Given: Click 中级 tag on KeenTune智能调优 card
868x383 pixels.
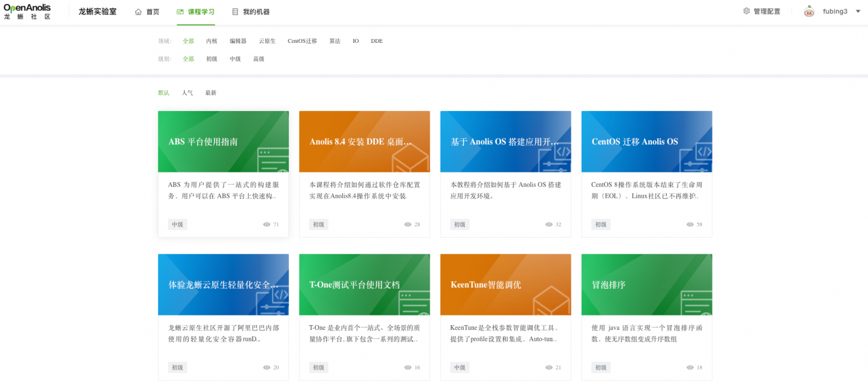Looking at the screenshot, I should [459, 367].
